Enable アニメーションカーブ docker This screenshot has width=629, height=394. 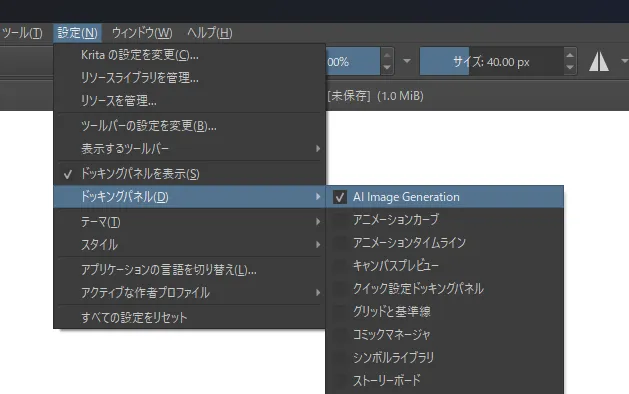(x=444, y=219)
